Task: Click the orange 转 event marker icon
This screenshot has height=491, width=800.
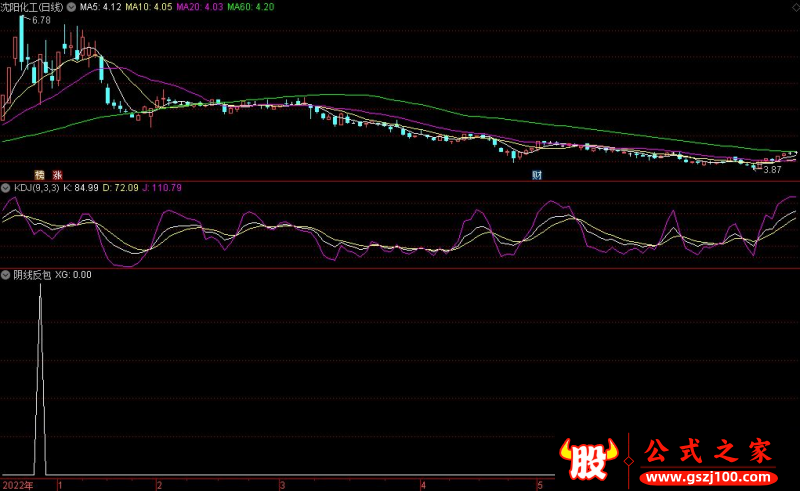Action: click(x=40, y=174)
